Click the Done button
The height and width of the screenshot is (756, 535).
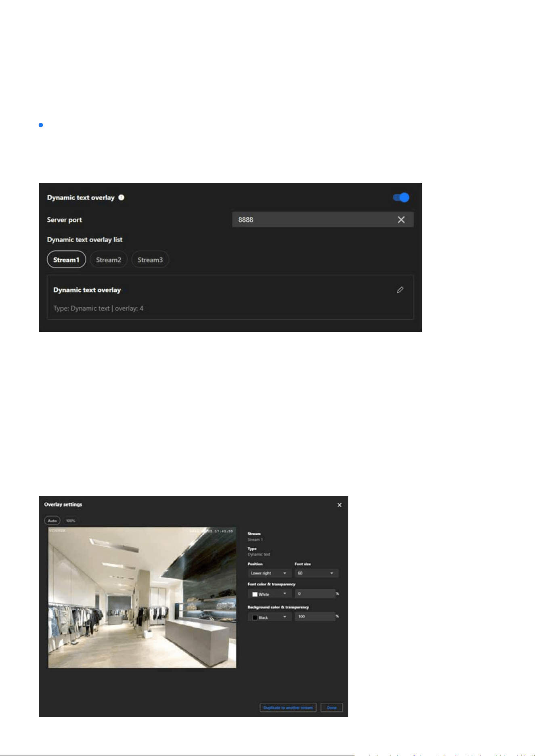tap(332, 708)
